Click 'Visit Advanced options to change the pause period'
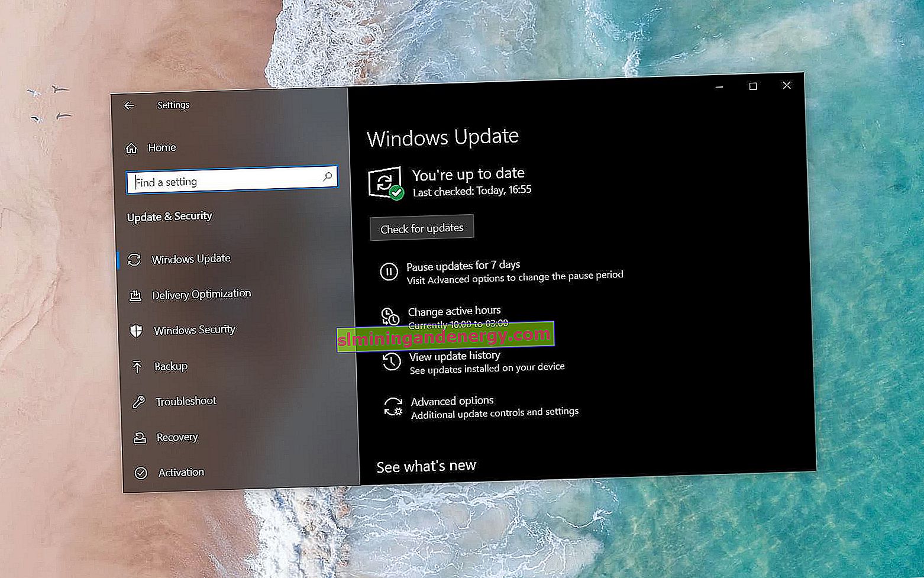The image size is (924, 578). click(515, 277)
